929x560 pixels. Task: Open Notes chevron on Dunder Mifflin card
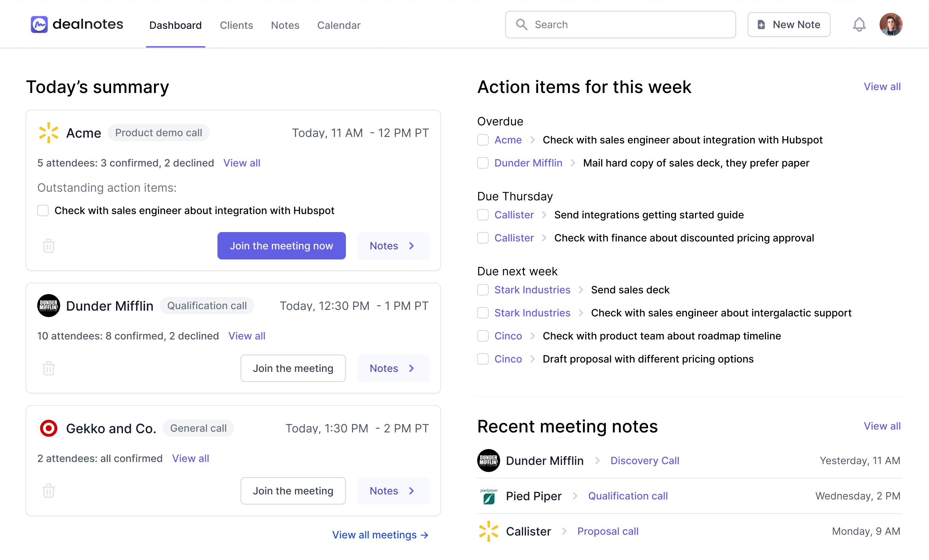(x=393, y=368)
